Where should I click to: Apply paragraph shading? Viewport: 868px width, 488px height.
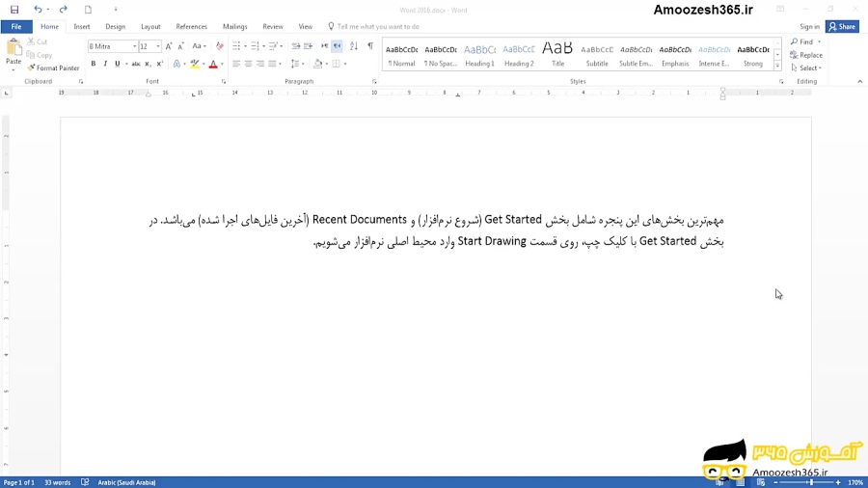[x=317, y=64]
